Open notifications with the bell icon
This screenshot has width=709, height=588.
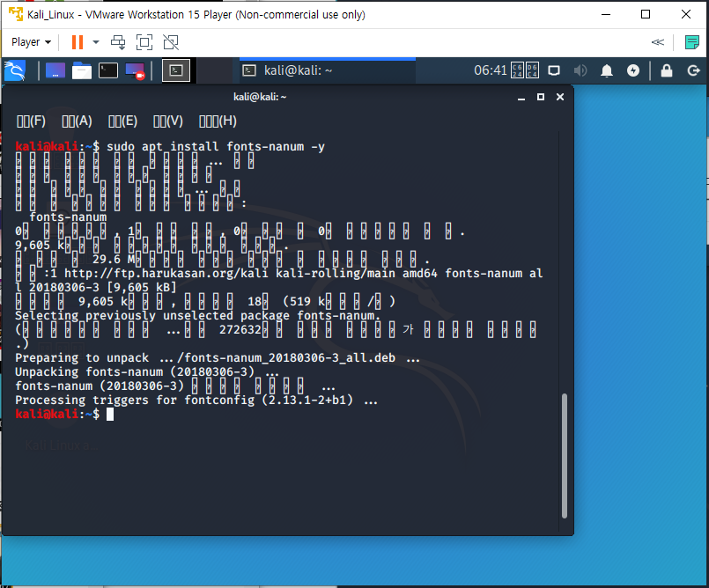click(x=606, y=70)
